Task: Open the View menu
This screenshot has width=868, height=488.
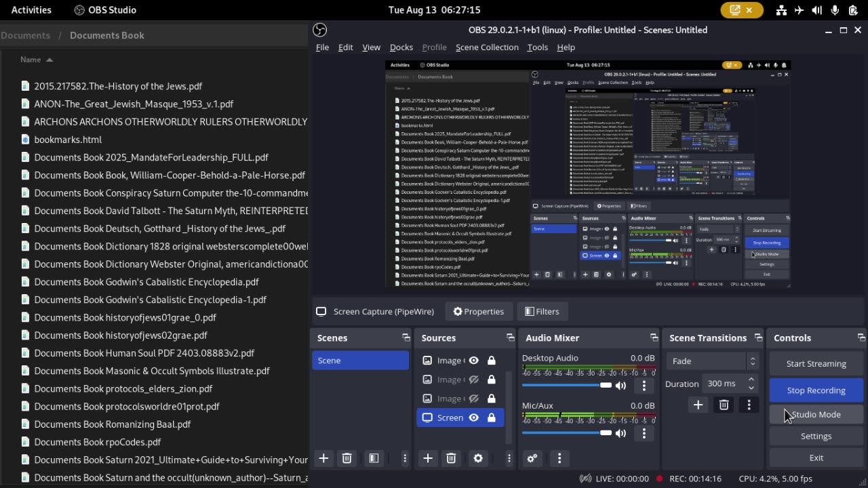Action: (x=371, y=47)
